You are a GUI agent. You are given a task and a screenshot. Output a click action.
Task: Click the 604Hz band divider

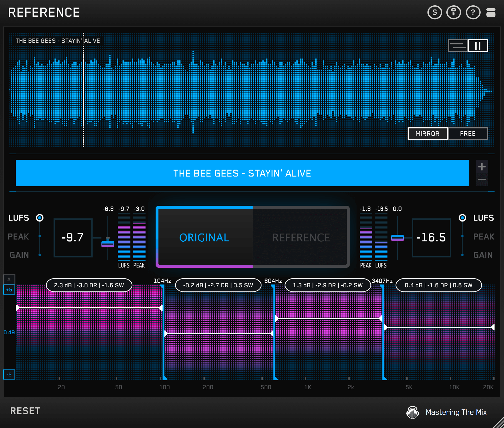pyautogui.click(x=274, y=332)
